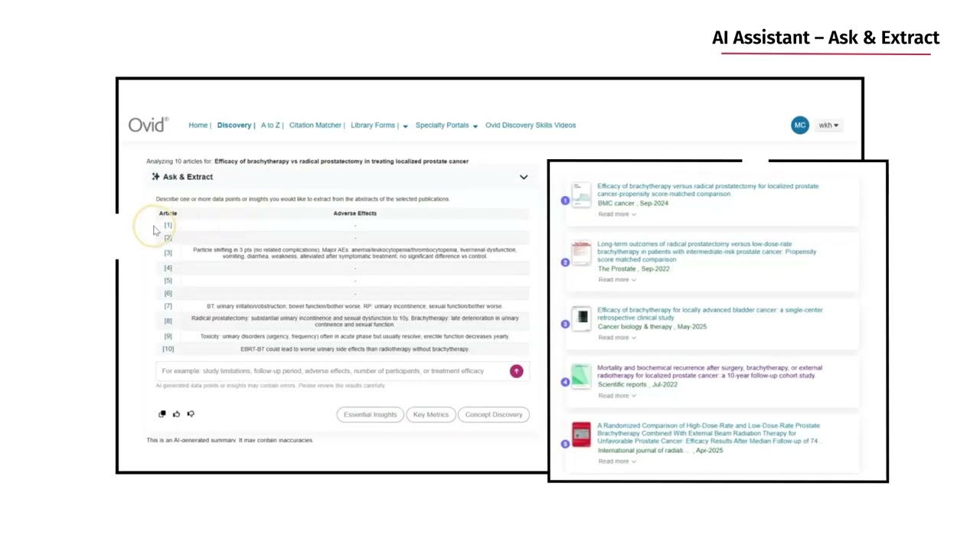The width and height of the screenshot is (980, 551).
Task: Open Ovid Discovery Skills Videos link
Action: (x=531, y=126)
